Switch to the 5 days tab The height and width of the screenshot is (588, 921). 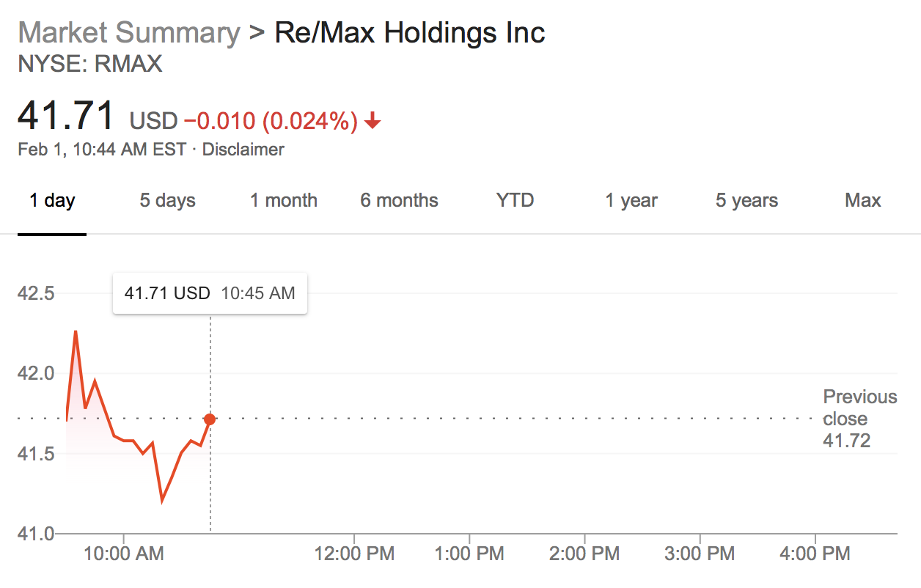point(168,200)
